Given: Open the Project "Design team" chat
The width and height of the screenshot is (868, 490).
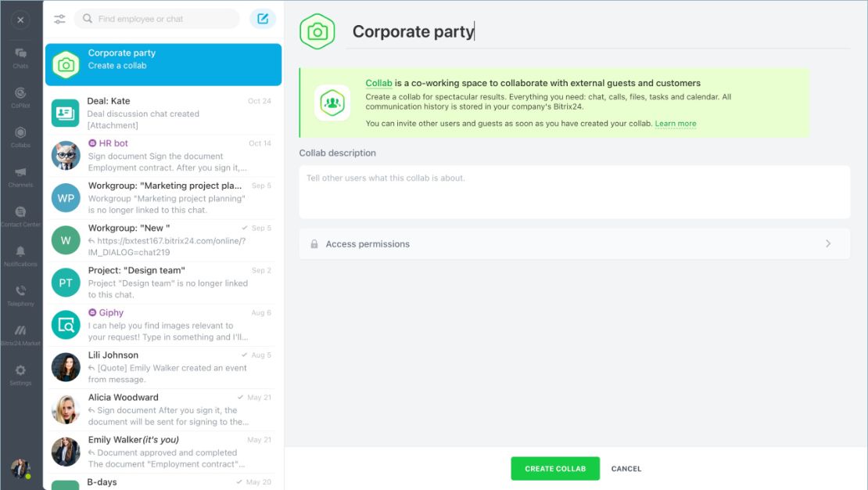Looking at the screenshot, I should pos(163,283).
